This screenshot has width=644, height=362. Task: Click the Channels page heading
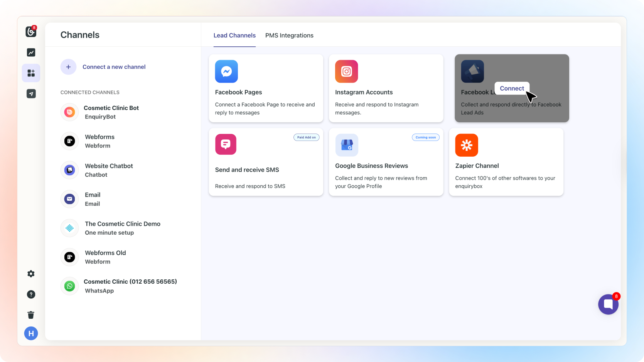pos(80,35)
